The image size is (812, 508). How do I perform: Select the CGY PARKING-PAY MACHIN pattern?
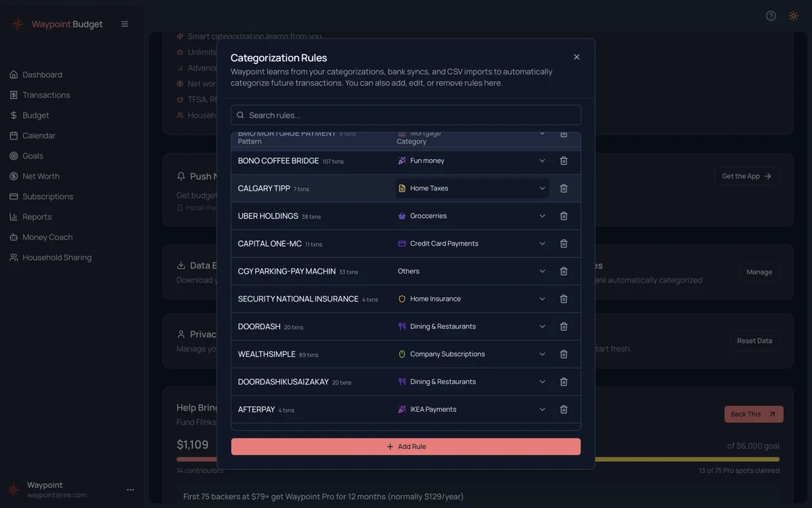point(287,271)
